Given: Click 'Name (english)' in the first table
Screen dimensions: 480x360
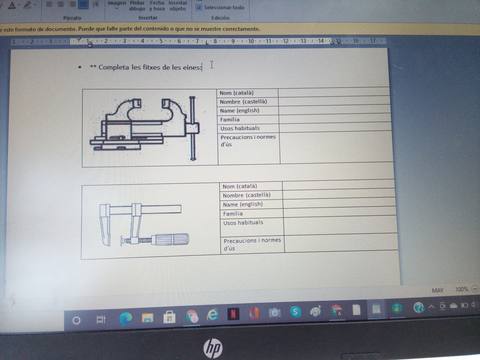Looking at the screenshot, I should coord(239,110).
